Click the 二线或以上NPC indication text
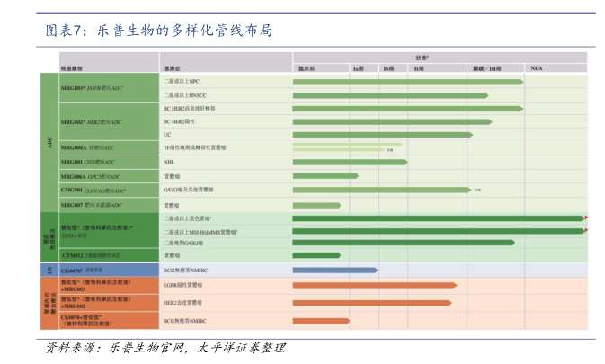 185,82
